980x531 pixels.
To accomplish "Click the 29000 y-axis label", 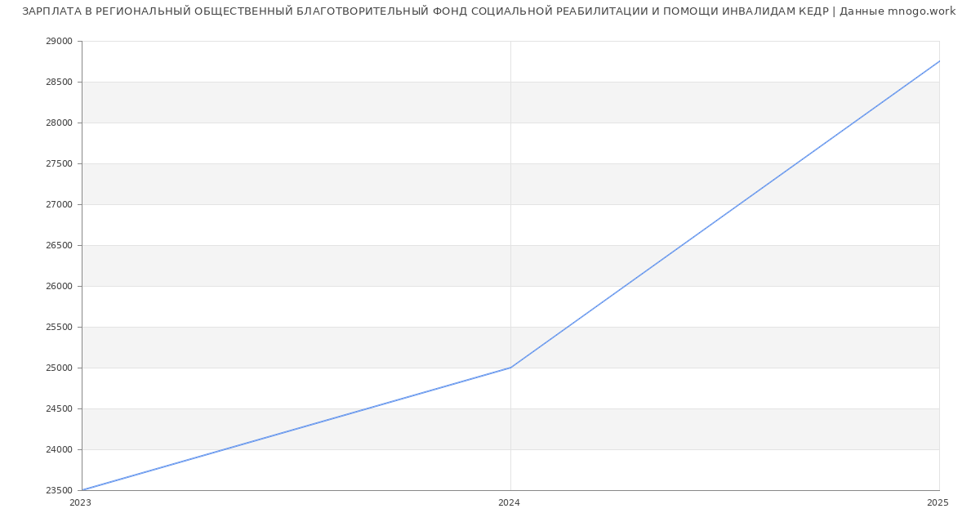I will (x=59, y=42).
